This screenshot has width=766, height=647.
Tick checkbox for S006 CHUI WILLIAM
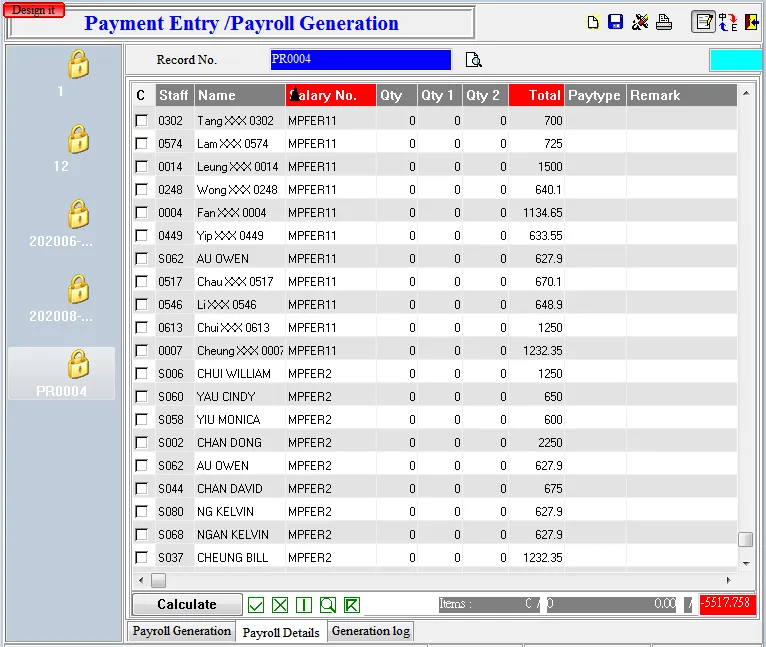(142, 374)
